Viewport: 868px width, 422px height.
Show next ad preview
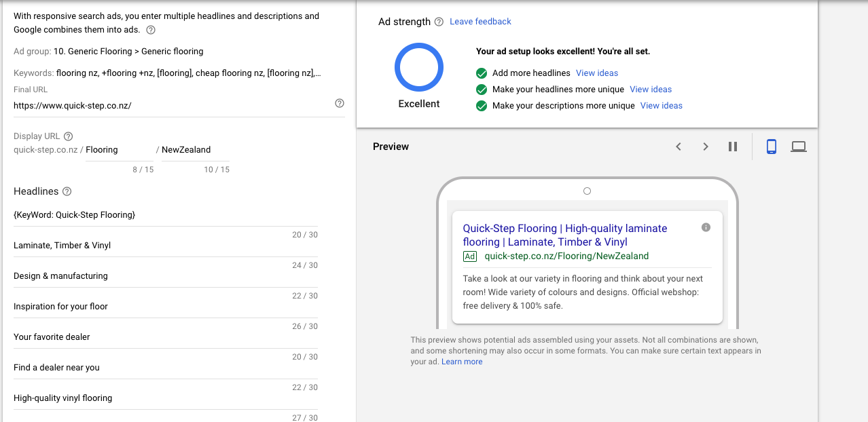tap(706, 147)
